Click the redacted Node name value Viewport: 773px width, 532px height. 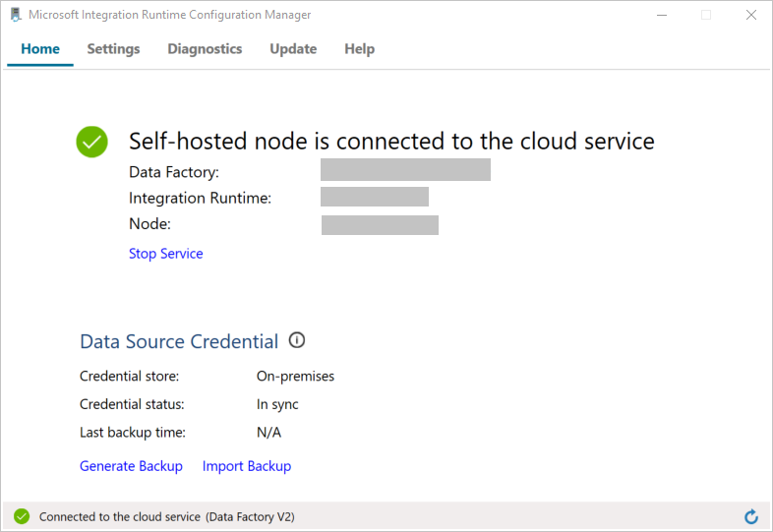380,225
